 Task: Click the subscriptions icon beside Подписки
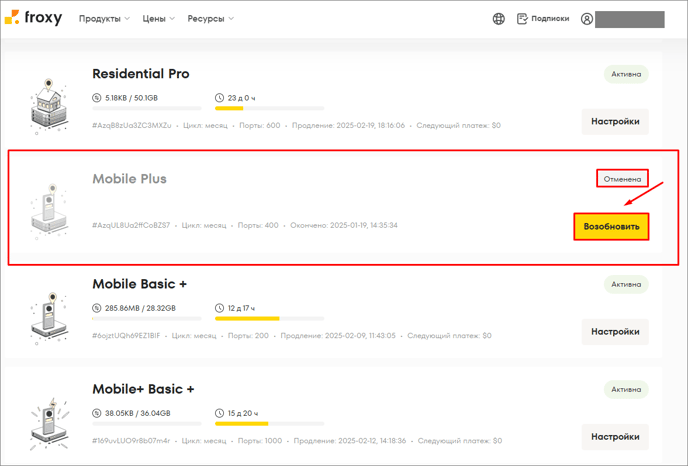click(x=522, y=18)
